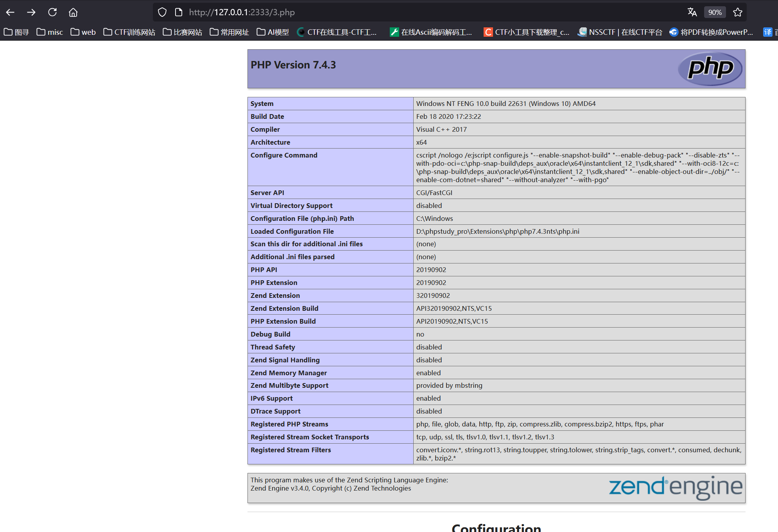Bookmark this page with star icon

[737, 12]
